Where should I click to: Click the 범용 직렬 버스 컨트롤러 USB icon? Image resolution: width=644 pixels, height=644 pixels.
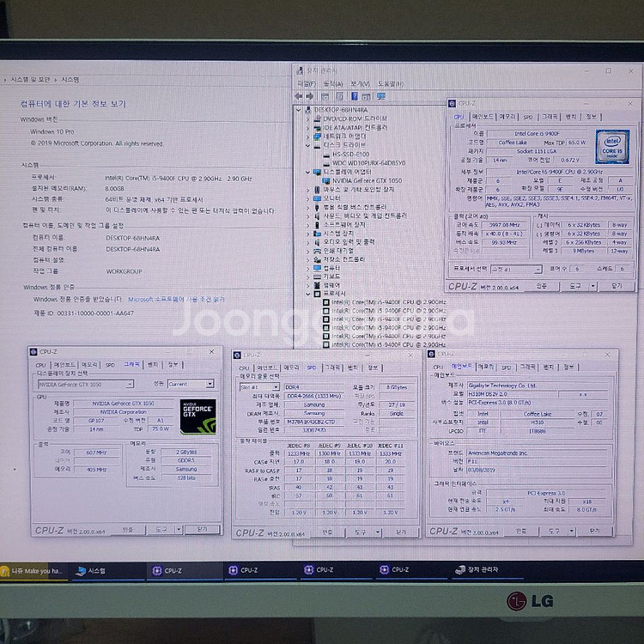pyautogui.click(x=317, y=207)
